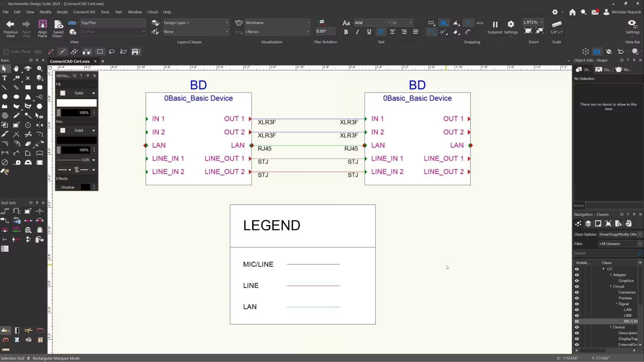The width and height of the screenshot is (644, 362).
Task: Pick the Circle tool
Action: (x=5, y=97)
